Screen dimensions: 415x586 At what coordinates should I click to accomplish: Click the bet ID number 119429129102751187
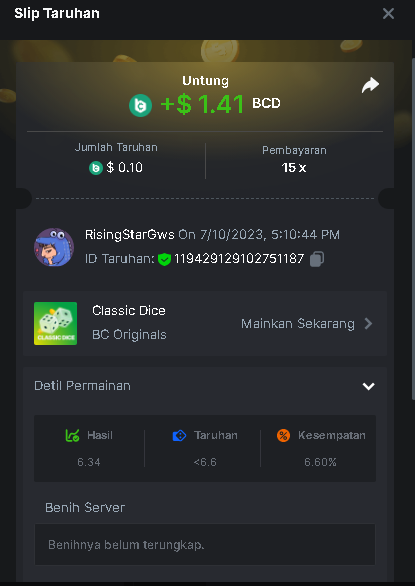[x=239, y=259]
